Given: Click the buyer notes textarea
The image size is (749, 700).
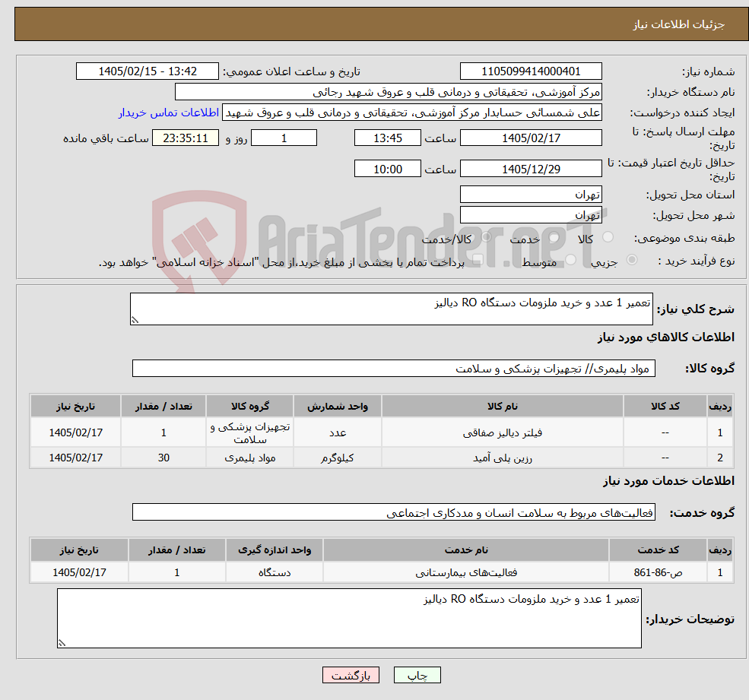Looking at the screenshot, I should pos(349,619).
